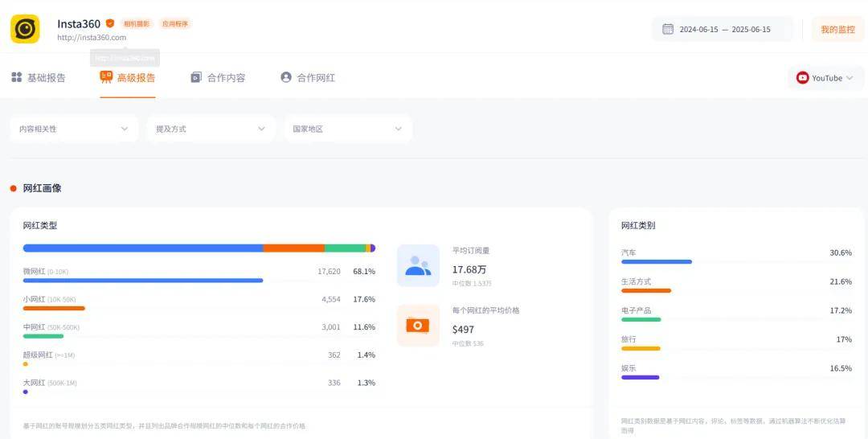The image size is (868, 439).
Task: Click the 我的监控 button
Action: click(x=837, y=29)
